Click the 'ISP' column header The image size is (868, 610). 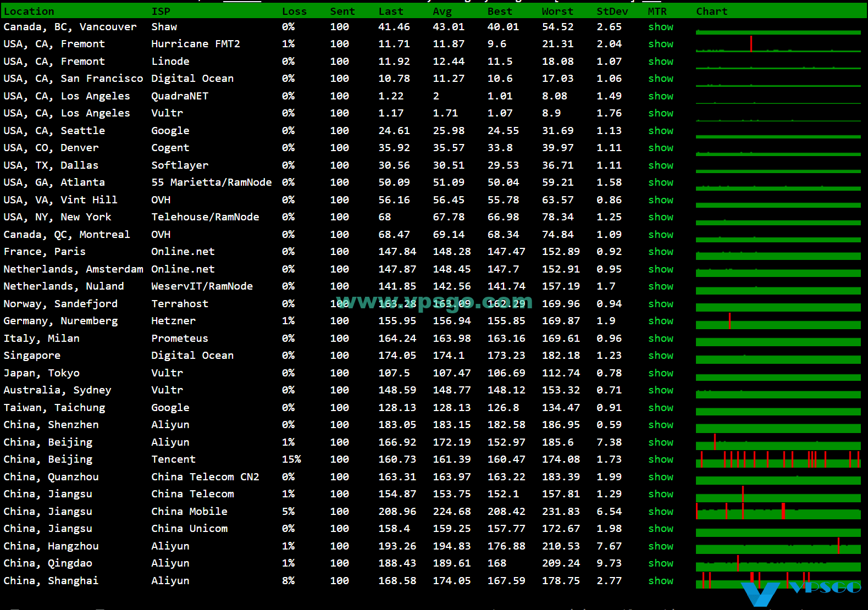pos(161,12)
